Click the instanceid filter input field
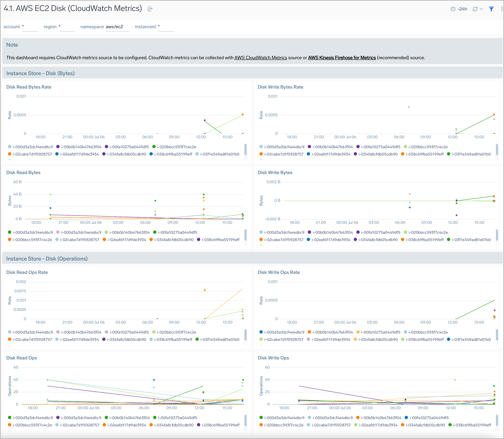The height and width of the screenshot is (439, 504). [x=166, y=27]
